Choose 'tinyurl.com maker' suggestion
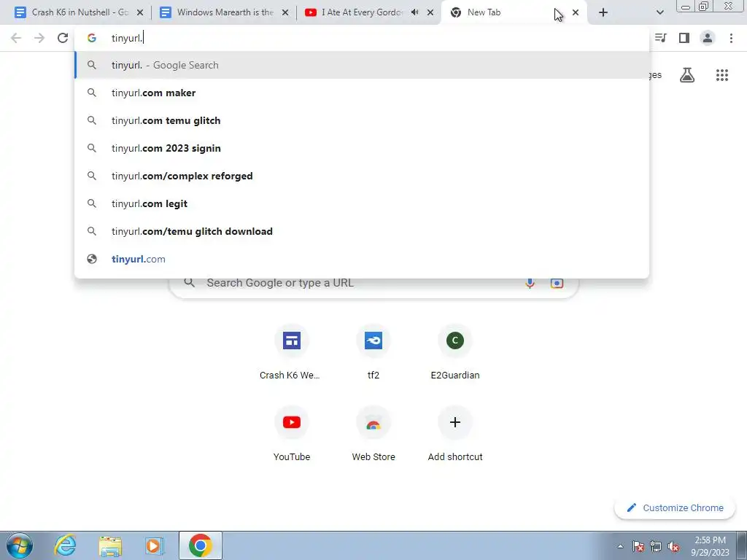The image size is (747, 560). tap(362, 93)
